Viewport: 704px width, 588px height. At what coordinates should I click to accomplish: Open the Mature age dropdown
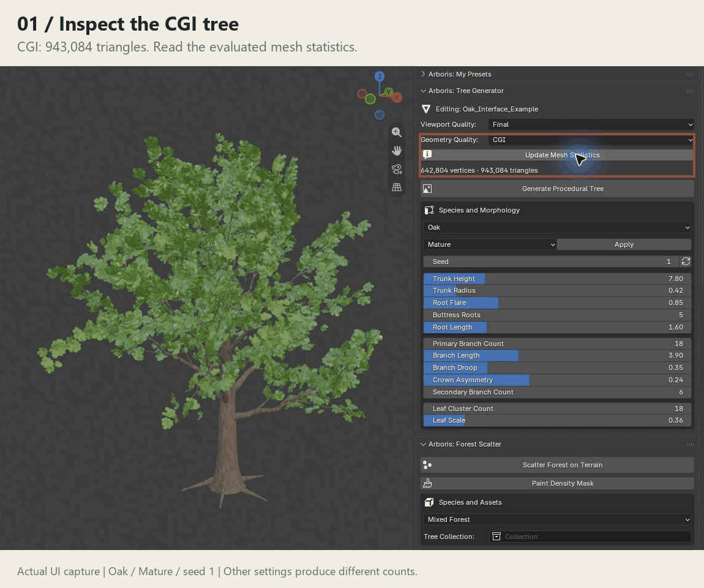point(490,244)
